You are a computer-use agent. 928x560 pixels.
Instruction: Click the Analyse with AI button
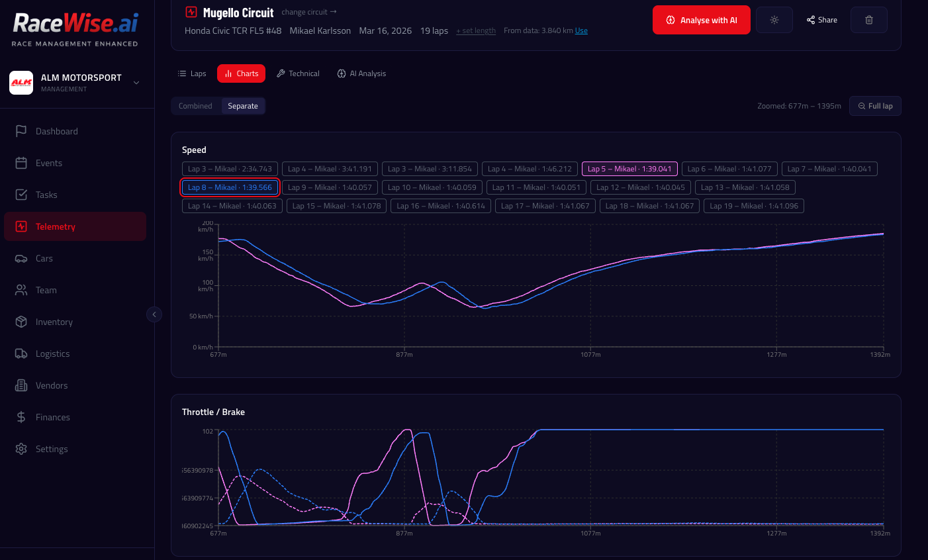click(x=701, y=20)
